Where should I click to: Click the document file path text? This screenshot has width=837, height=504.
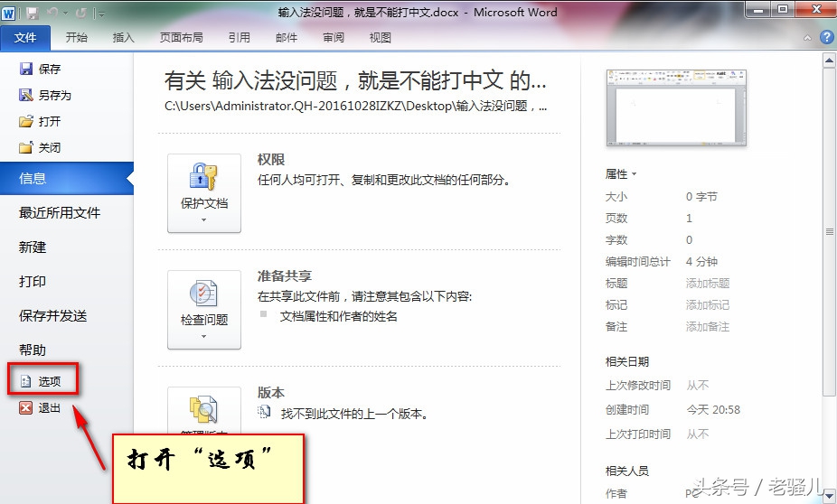pos(355,107)
